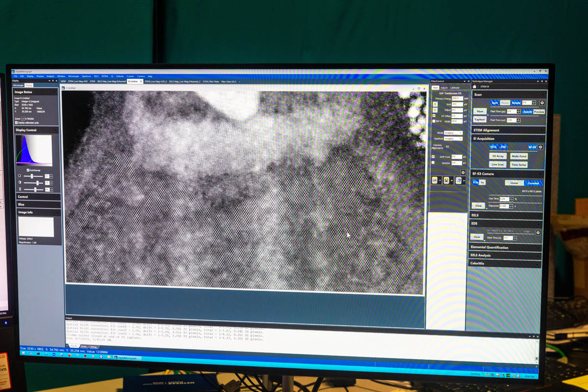Viewport: 588px width, 392px height.
Task: Click the Capture button in Scan
Action: (480, 120)
